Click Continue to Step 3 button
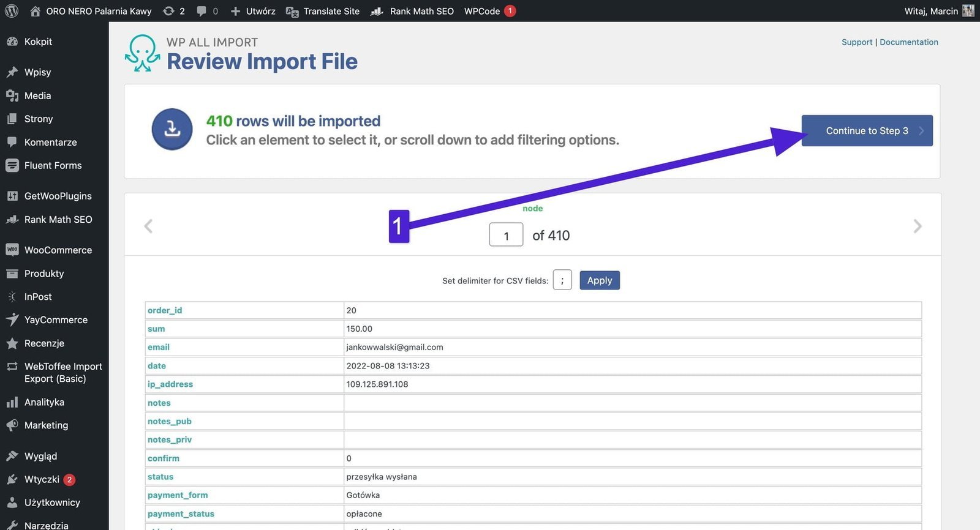 click(867, 131)
